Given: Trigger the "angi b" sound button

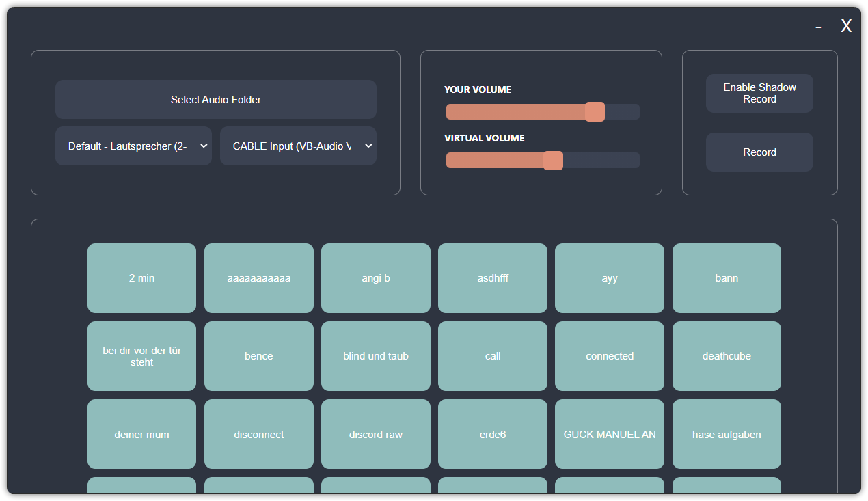Looking at the screenshot, I should click(376, 278).
